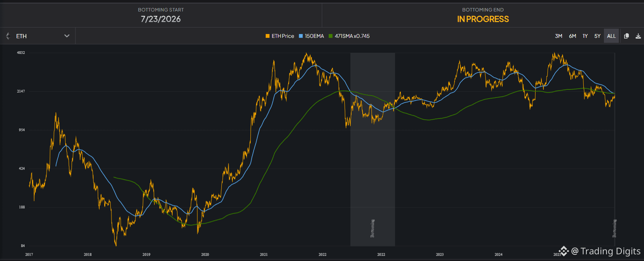Download the chart with the download icon

click(638, 36)
